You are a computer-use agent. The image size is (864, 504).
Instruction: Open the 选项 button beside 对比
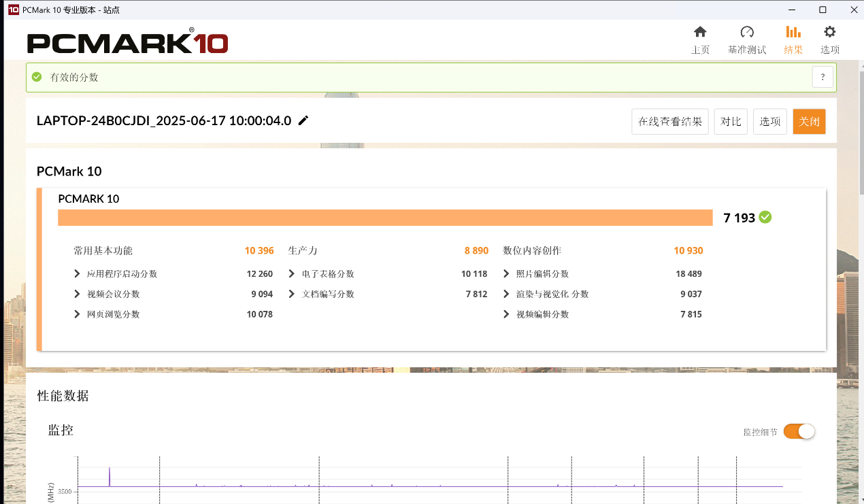[770, 122]
